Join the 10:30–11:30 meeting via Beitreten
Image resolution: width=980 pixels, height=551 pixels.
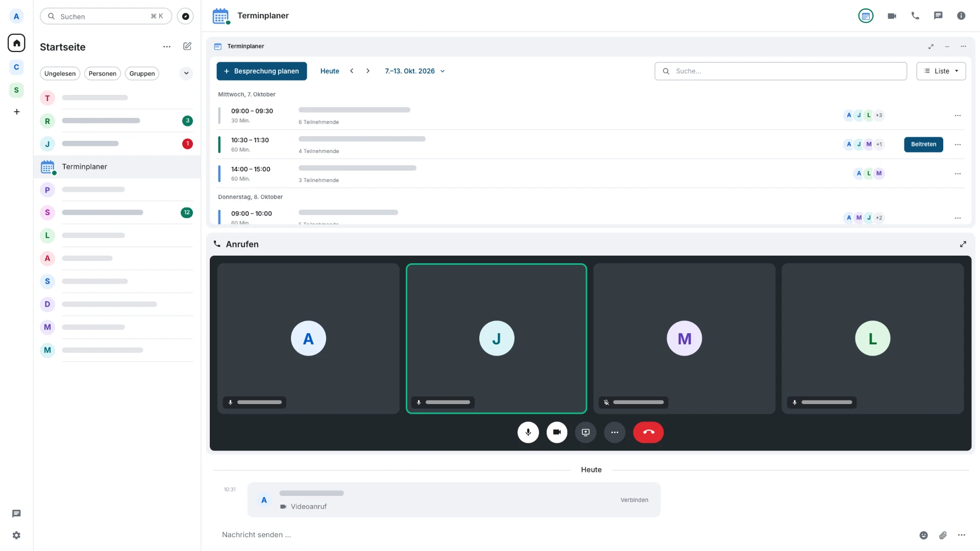click(923, 144)
